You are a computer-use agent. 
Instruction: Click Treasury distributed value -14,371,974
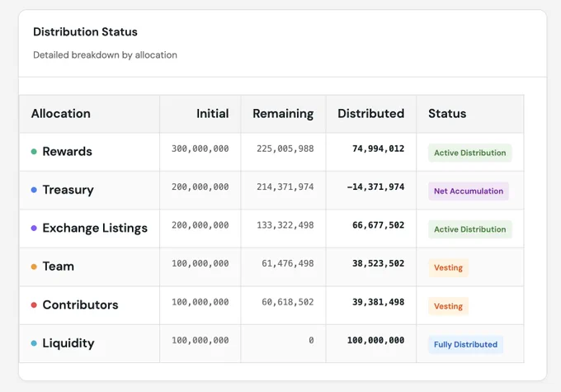pos(375,187)
